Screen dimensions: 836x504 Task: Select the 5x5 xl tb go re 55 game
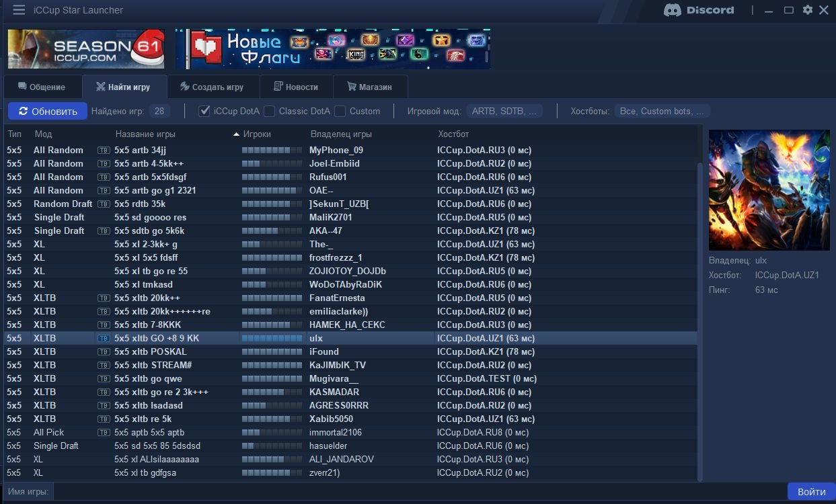[x=350, y=271]
